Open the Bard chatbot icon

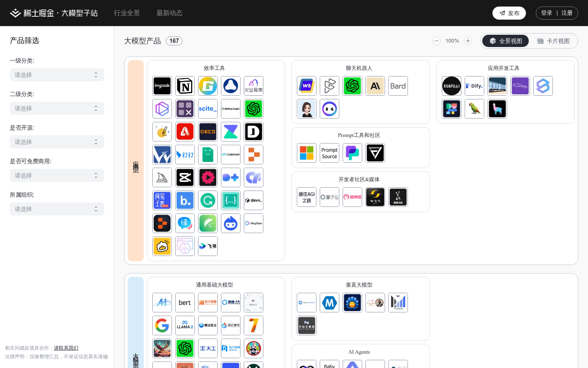(398, 86)
